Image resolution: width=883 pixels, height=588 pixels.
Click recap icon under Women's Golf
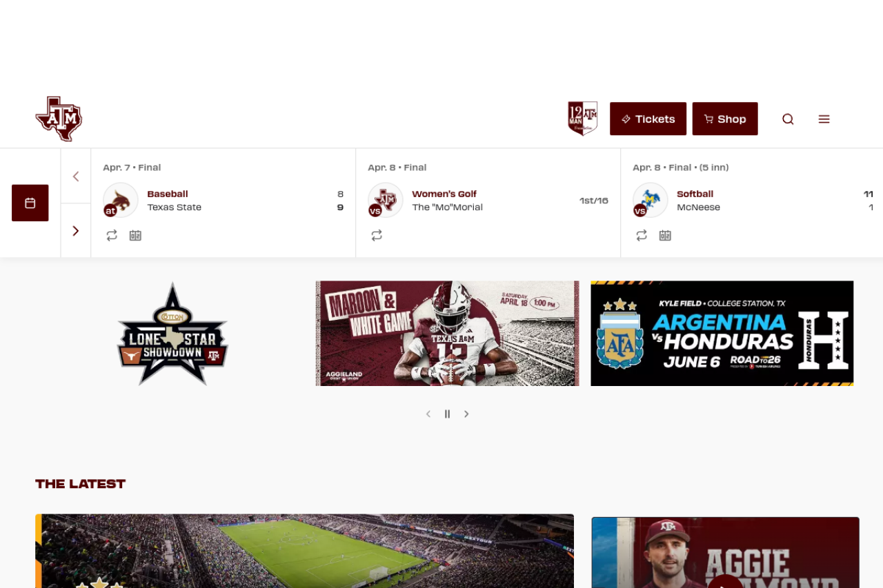pos(377,236)
